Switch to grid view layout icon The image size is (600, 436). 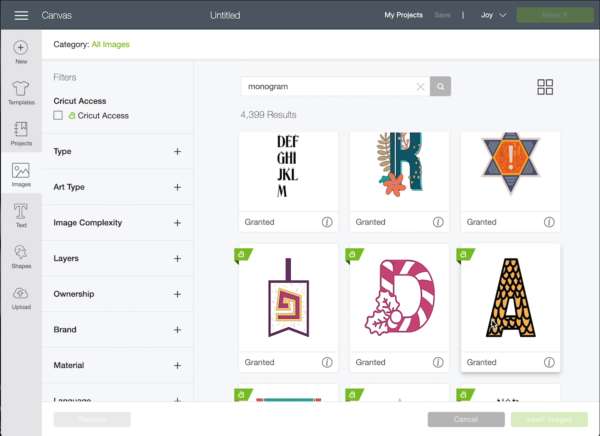point(545,87)
